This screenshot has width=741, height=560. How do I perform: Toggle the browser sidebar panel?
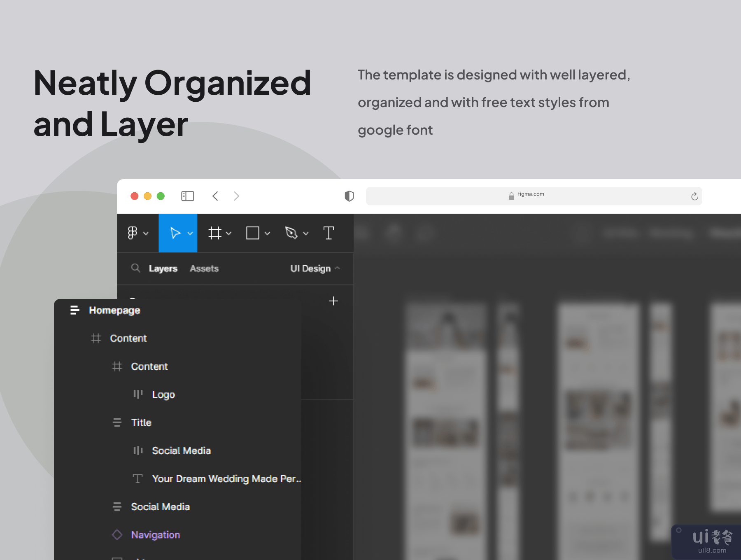[x=187, y=196]
